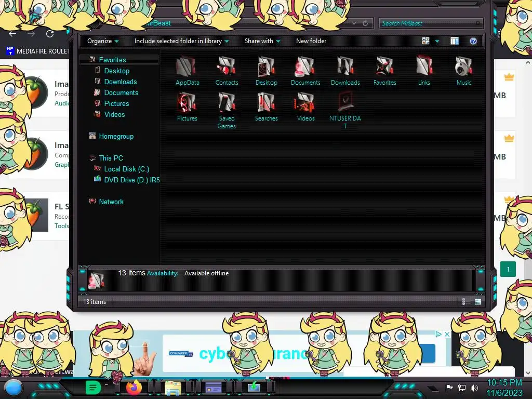Open Include selected folder in library menu
This screenshot has height=399, width=532.
pyautogui.click(x=181, y=41)
